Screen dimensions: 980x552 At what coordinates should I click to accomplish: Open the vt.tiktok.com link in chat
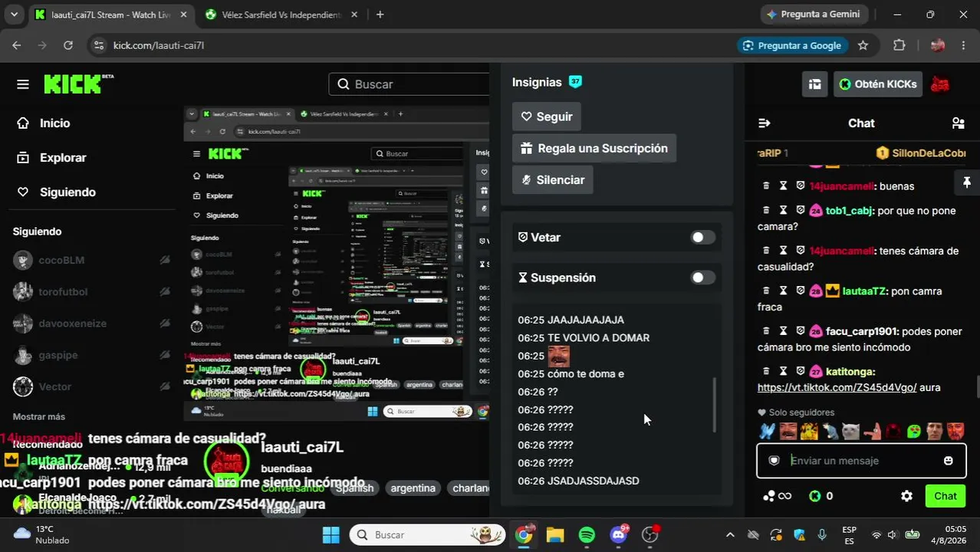pos(837,388)
